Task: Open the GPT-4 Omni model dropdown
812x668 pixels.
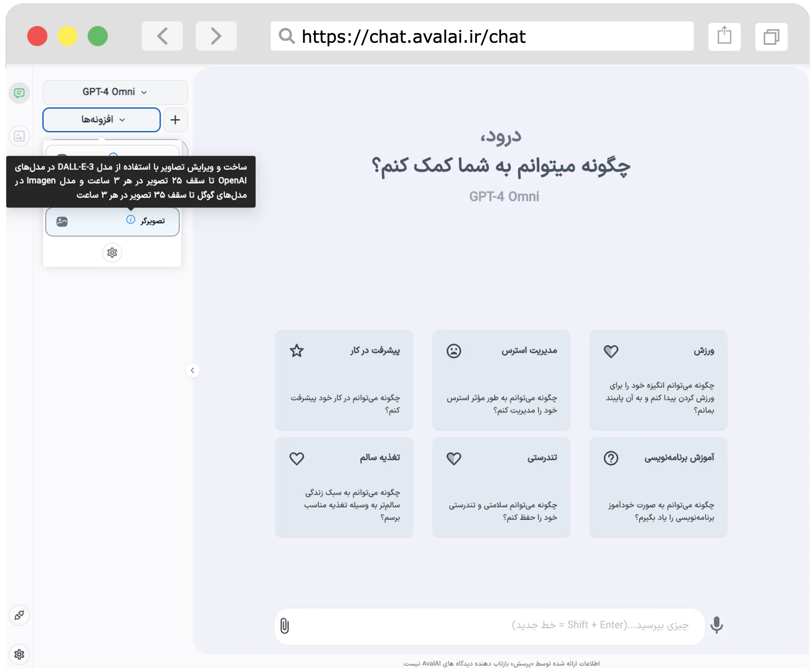Action: 115,92
